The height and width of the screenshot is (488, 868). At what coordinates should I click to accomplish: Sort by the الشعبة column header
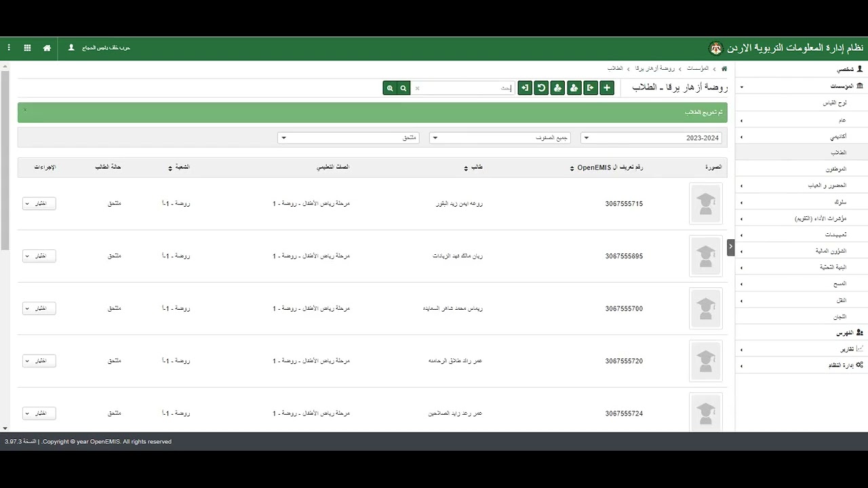click(180, 167)
